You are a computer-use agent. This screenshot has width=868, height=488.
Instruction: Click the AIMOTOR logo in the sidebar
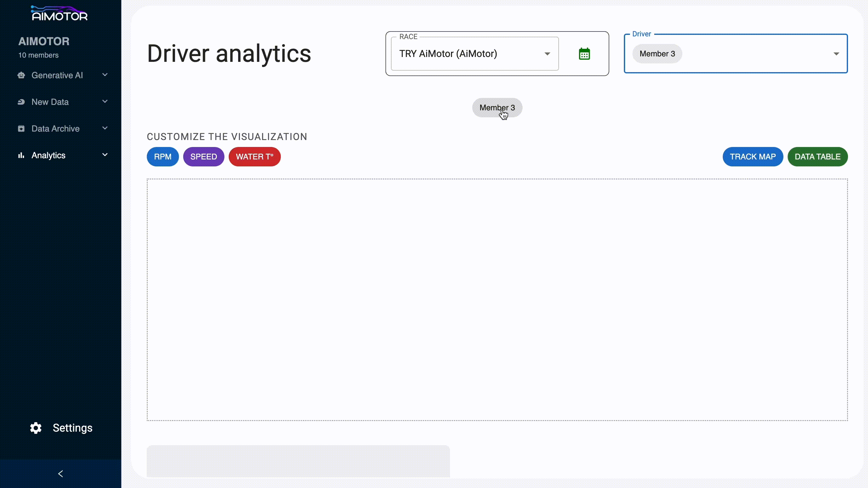pos(59,14)
